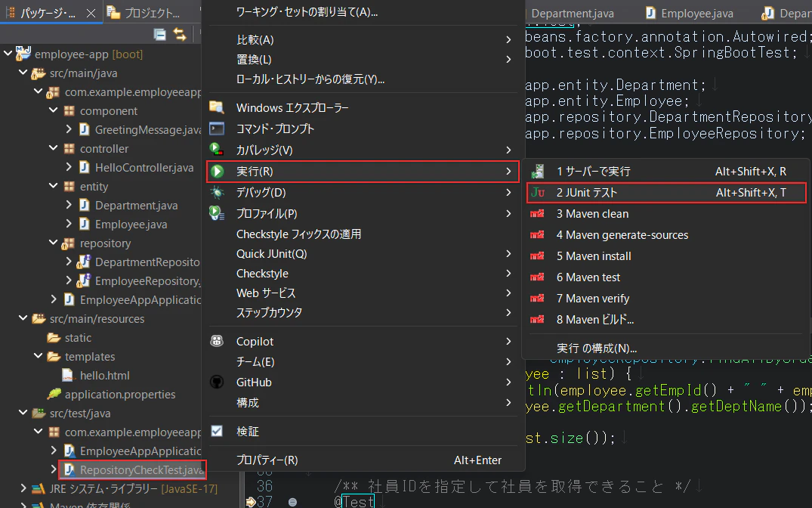Click the application.properties leaf icon

click(x=54, y=394)
